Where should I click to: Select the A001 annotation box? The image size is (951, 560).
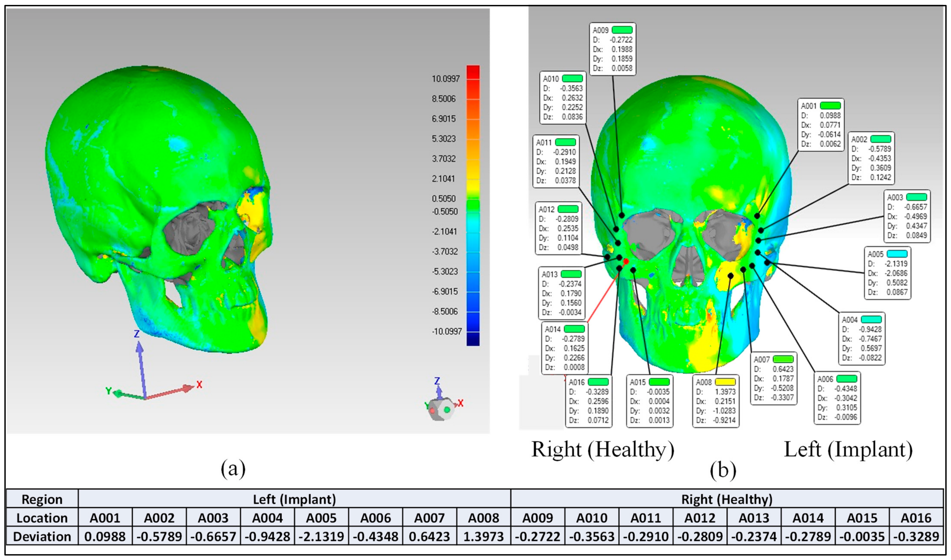[x=821, y=125]
